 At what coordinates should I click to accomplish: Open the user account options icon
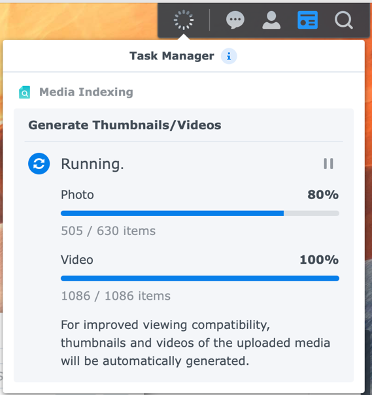pos(271,20)
